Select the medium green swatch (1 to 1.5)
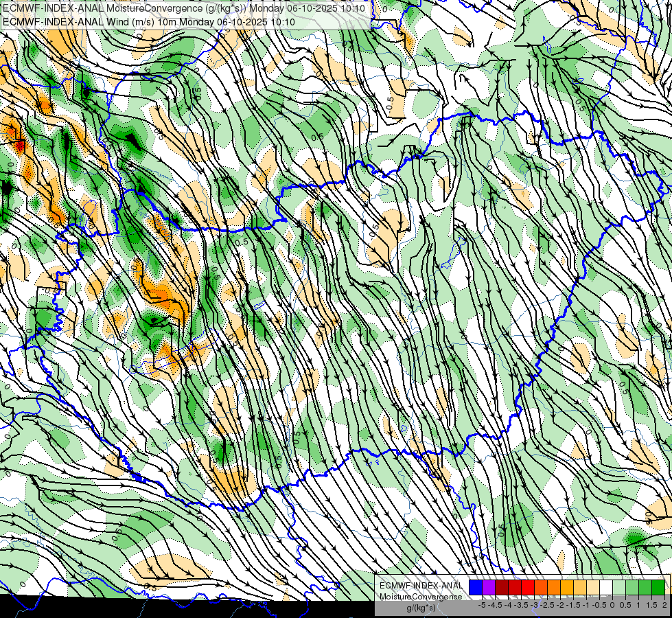The width and height of the screenshot is (672, 618). click(x=645, y=587)
